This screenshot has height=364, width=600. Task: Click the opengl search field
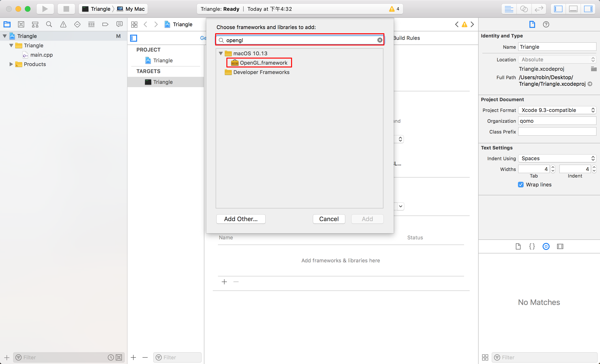(300, 40)
